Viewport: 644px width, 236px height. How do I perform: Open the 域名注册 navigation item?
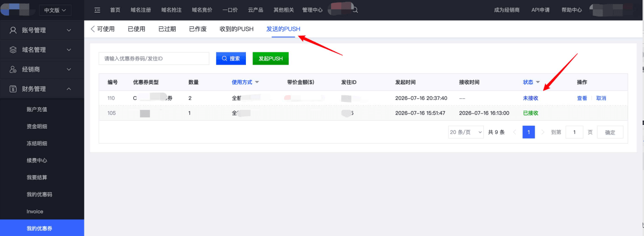coord(141,10)
